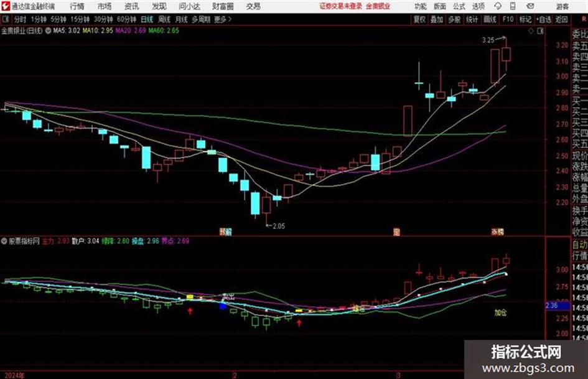Click the 3.25 high price label
The width and height of the screenshot is (588, 379).
point(488,40)
